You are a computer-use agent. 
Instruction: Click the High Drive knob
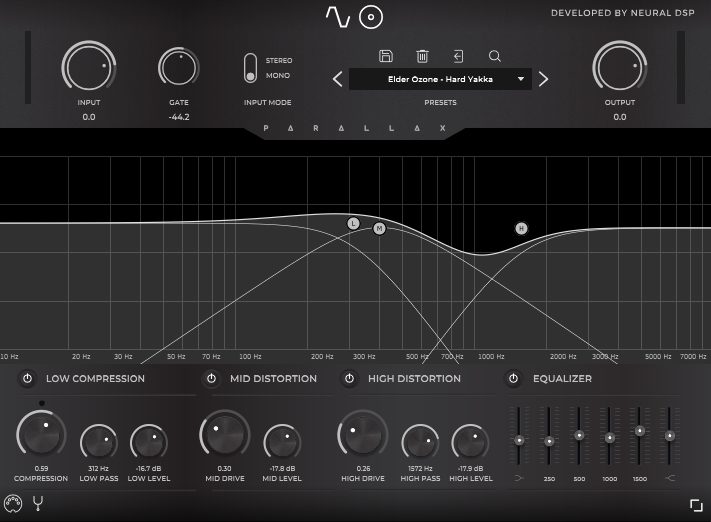[363, 434]
